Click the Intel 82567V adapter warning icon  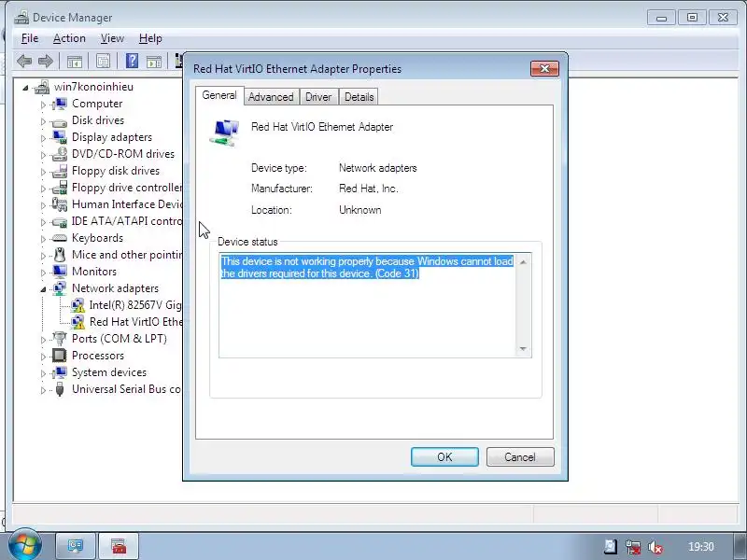pos(78,305)
